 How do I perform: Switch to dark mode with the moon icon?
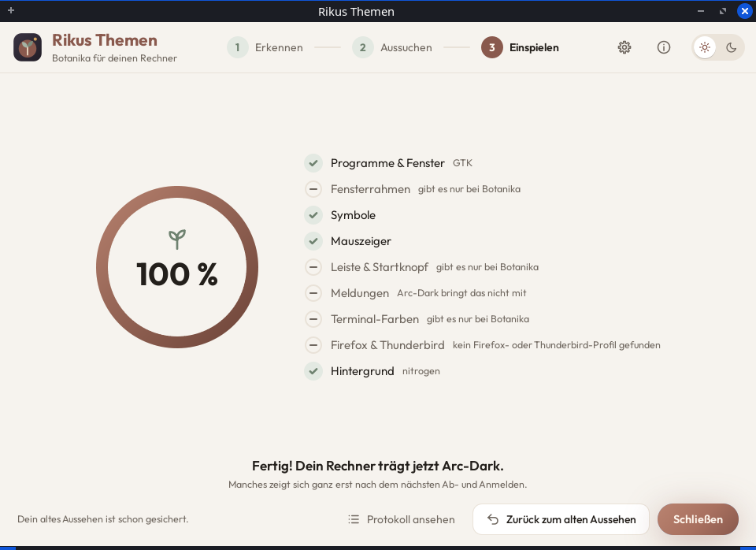[x=732, y=47]
